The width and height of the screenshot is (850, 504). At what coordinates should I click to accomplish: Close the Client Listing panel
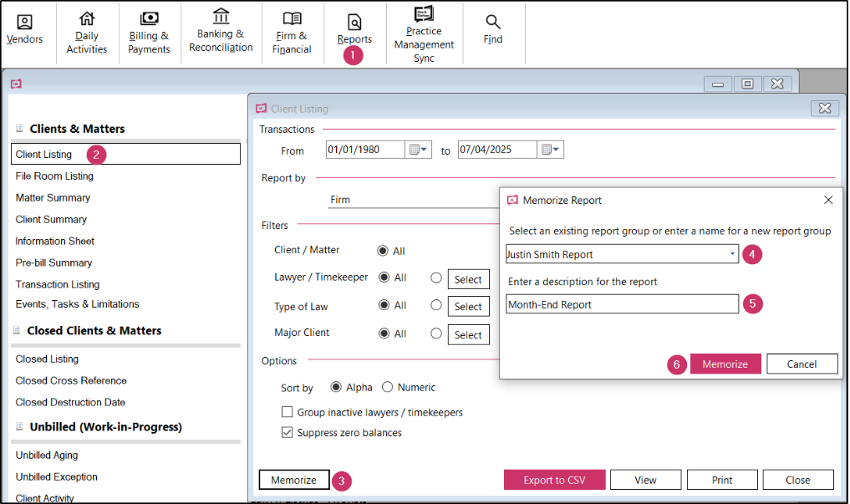[x=825, y=109]
